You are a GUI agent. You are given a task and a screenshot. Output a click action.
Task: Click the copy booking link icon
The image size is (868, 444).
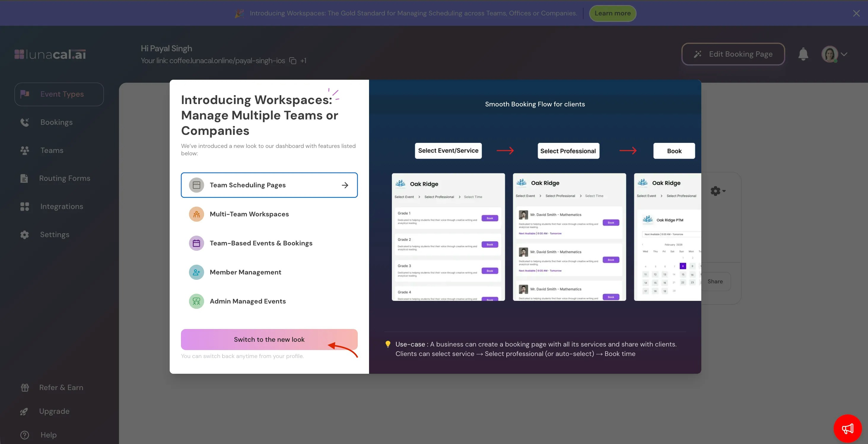tap(292, 61)
